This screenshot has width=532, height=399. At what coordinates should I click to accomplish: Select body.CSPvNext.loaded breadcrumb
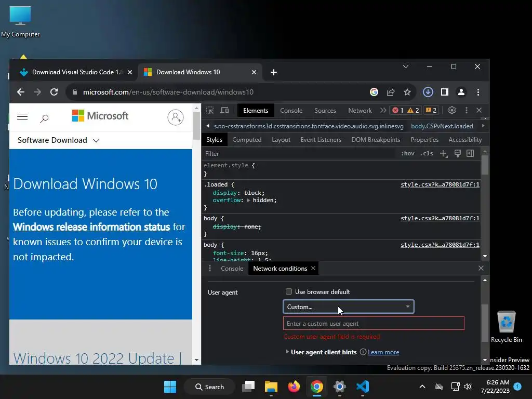[x=442, y=126]
